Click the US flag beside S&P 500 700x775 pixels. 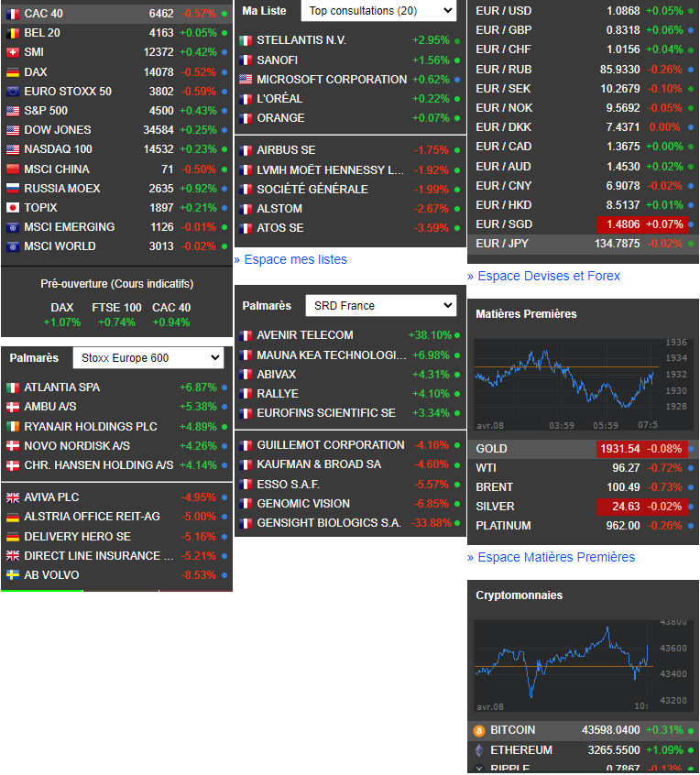tap(12, 111)
